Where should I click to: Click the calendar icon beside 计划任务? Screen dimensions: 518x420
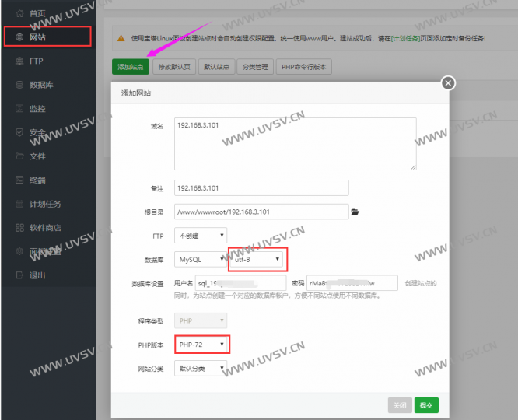pyautogui.click(x=19, y=204)
